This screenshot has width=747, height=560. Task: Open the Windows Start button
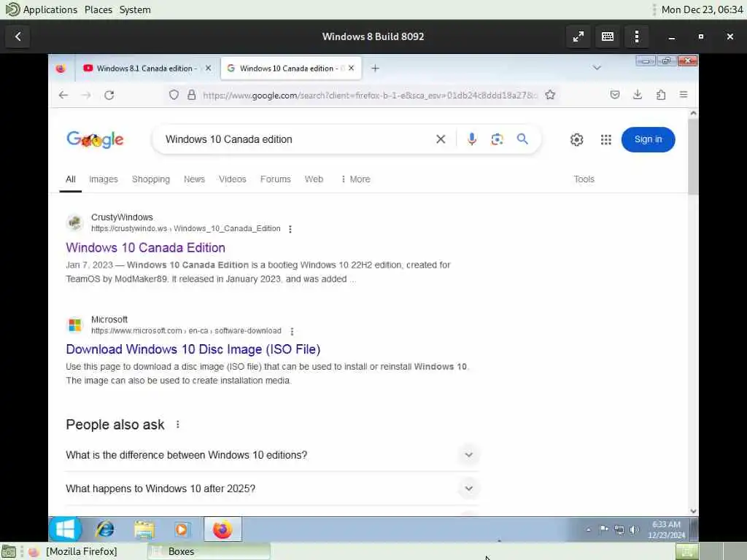[x=65, y=529]
